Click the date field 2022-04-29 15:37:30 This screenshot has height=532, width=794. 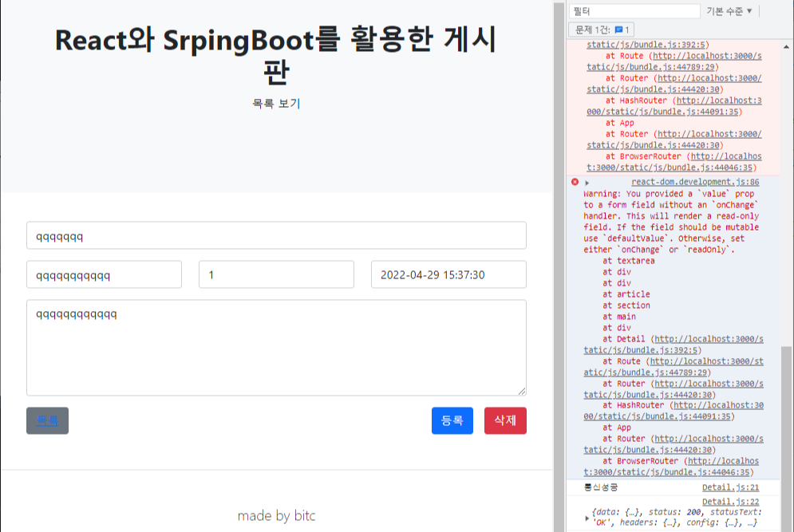(x=448, y=274)
